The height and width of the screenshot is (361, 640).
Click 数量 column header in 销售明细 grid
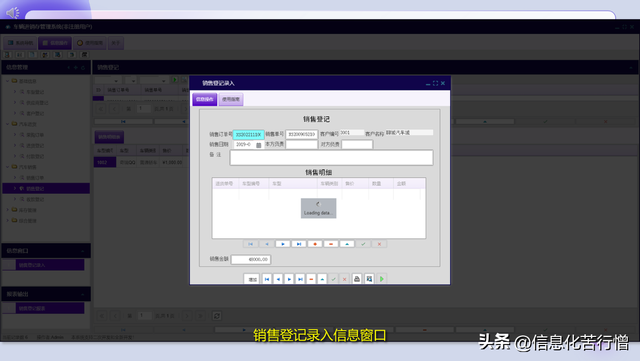pos(381,184)
